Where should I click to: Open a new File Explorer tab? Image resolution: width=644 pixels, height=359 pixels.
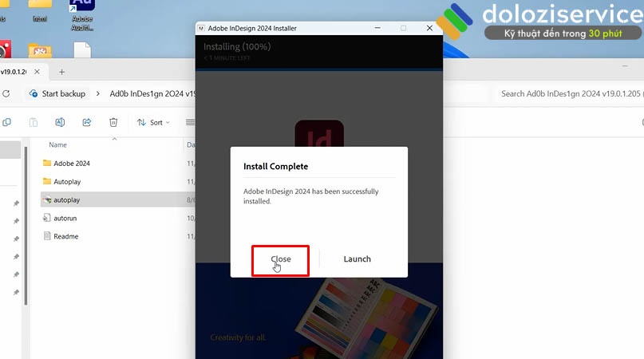(61, 72)
